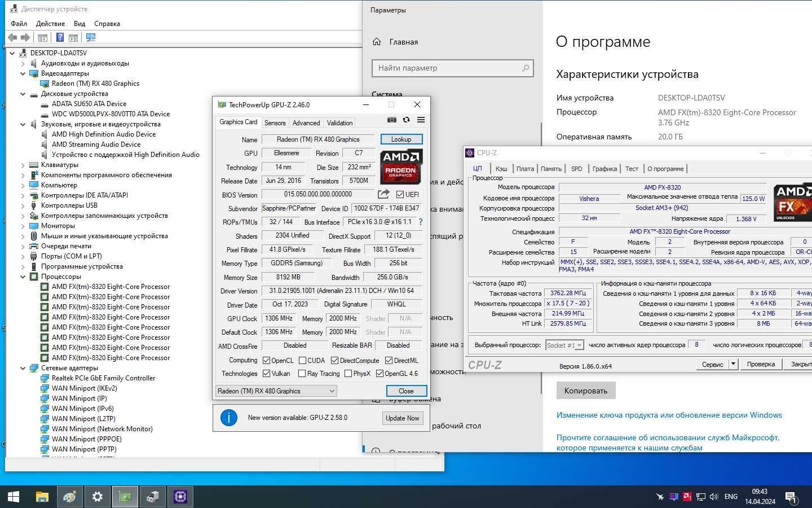812x508 pixels.
Task: Toggle PhysX checkbox
Action: click(348, 373)
